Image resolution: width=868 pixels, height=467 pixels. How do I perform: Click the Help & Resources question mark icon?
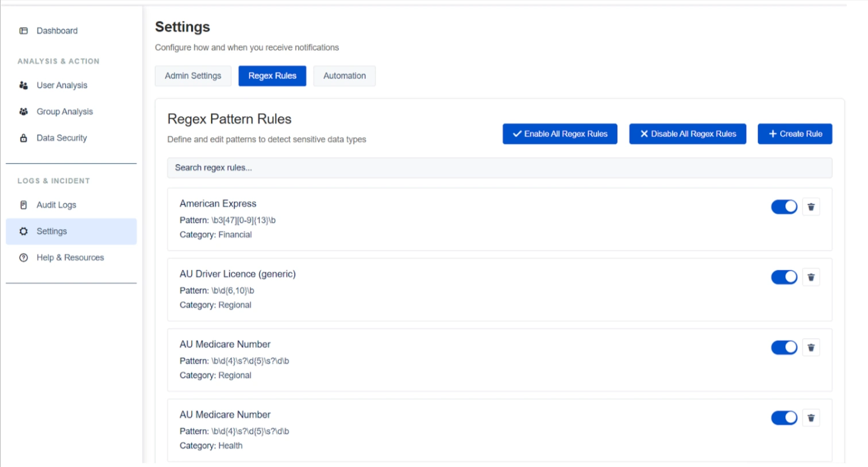coord(24,258)
